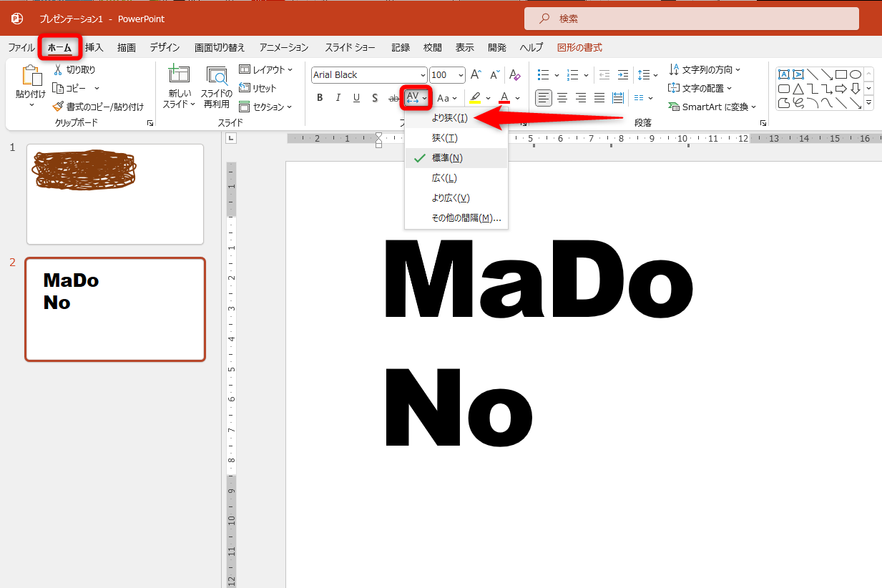882x588 pixels.
Task: Open the Change Case (Aa) dropdown
Action: click(x=448, y=98)
